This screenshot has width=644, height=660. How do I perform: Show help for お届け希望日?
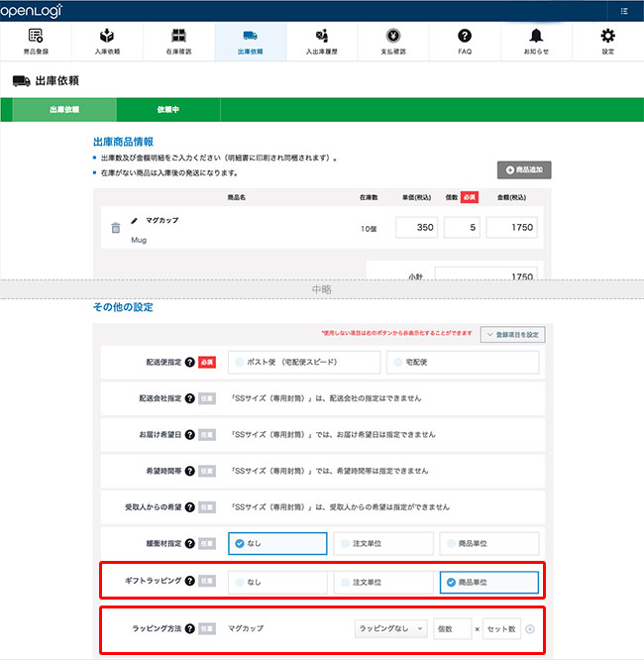pyautogui.click(x=190, y=434)
